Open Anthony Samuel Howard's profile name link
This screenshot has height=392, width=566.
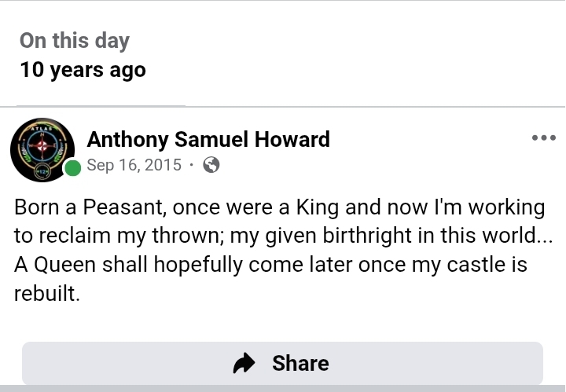pos(208,140)
